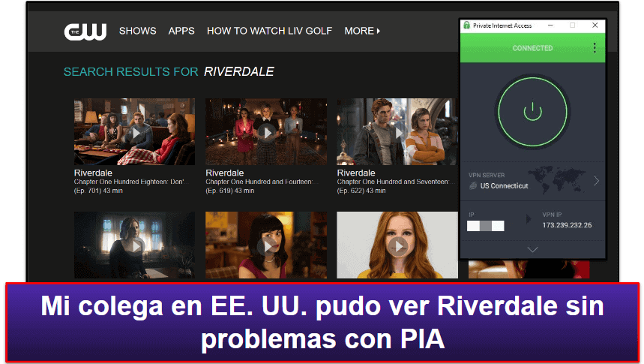
Task: Play Riverdale Ep. 701 thumbnail
Action: pos(134,131)
